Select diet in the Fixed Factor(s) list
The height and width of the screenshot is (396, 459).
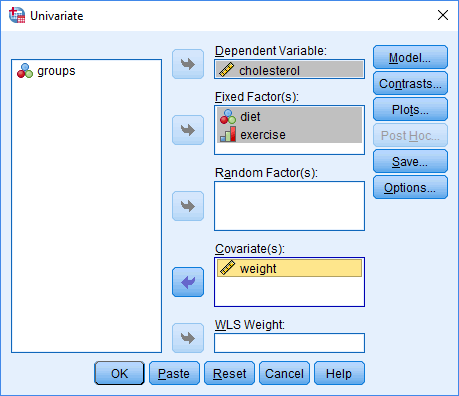(x=289, y=116)
